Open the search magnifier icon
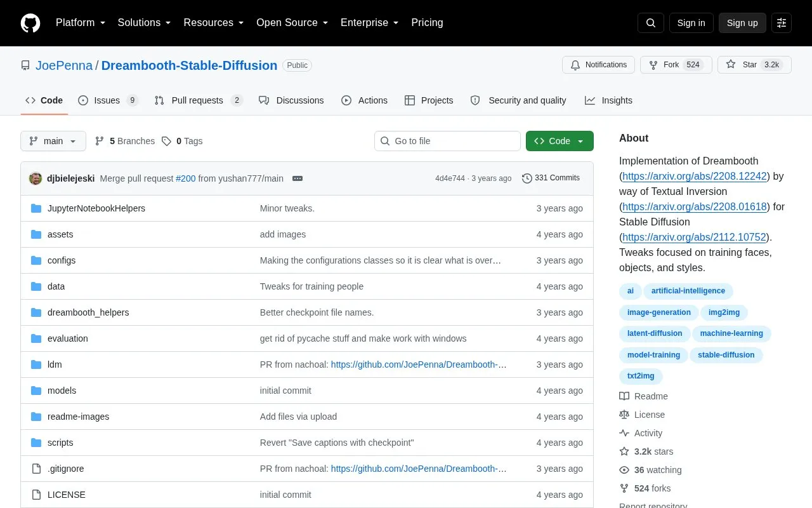 pos(651,23)
